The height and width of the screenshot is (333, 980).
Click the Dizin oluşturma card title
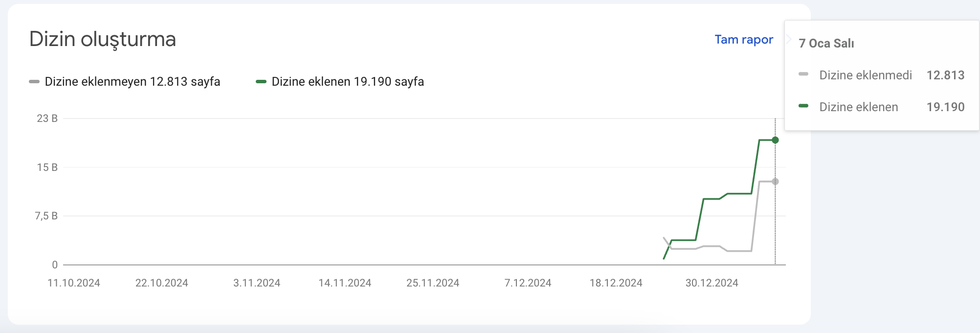tap(103, 39)
